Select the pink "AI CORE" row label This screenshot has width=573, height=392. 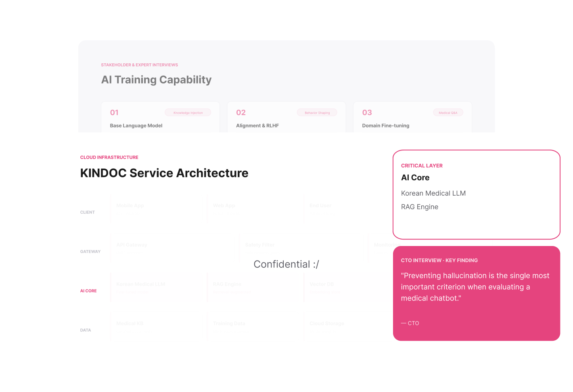click(88, 291)
